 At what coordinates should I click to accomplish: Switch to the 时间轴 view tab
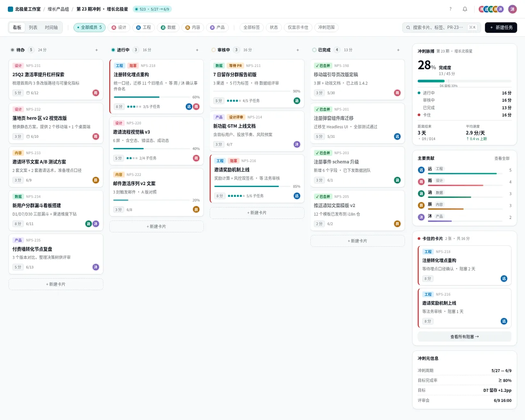pyautogui.click(x=51, y=27)
